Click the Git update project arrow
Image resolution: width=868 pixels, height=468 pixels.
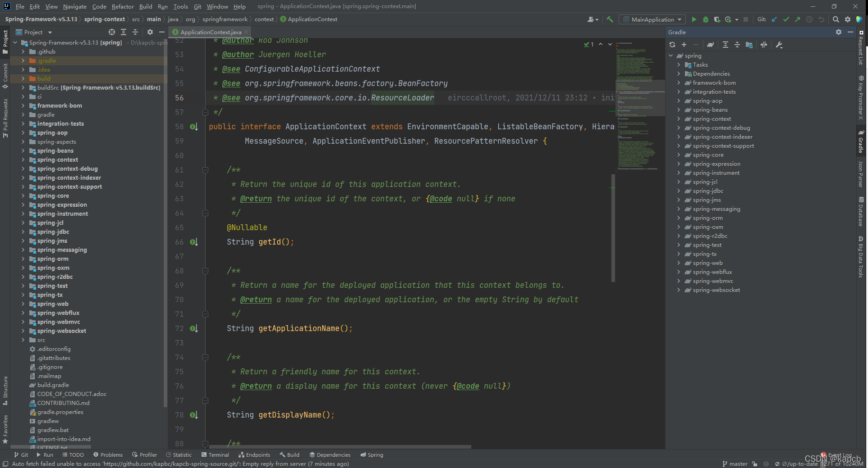tap(774, 19)
